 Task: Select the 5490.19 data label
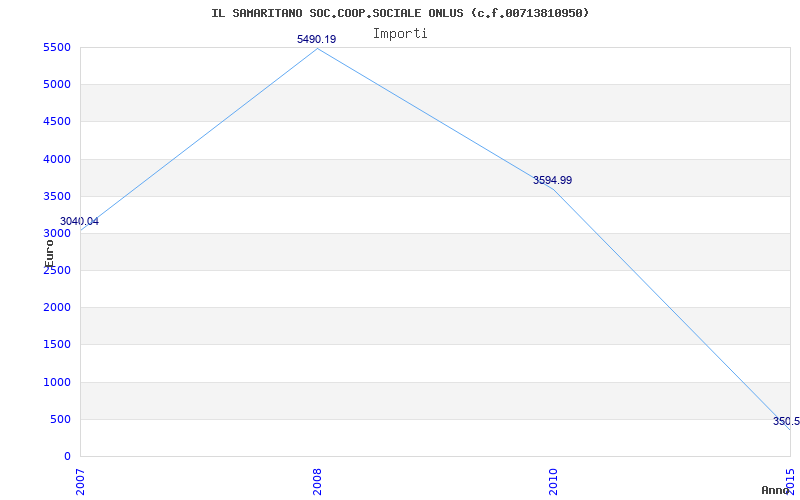point(316,39)
